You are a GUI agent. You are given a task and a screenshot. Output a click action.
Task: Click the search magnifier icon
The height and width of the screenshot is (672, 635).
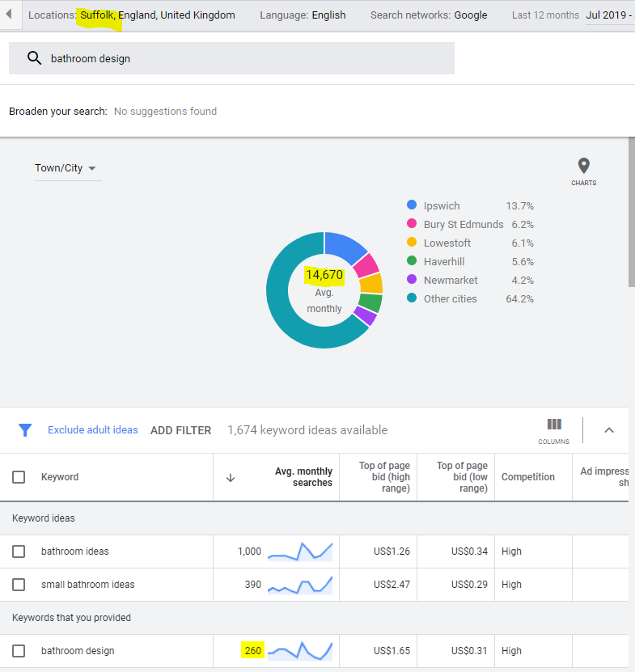tap(34, 58)
